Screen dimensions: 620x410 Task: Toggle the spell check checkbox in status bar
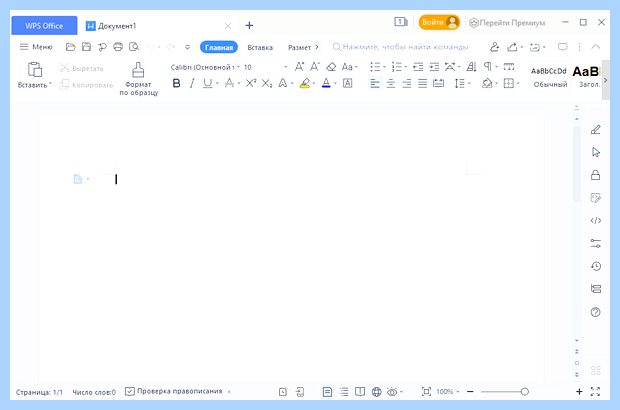(129, 391)
